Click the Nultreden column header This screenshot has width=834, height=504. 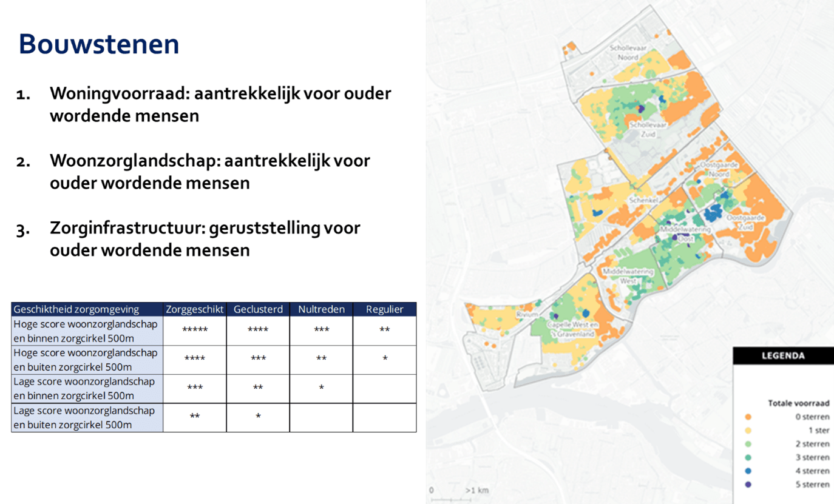coord(321,309)
